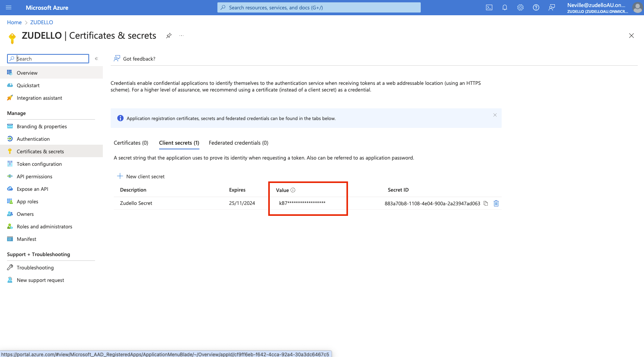Open the ellipsis more options menu
Image resolution: width=644 pixels, height=357 pixels.
pos(181,36)
